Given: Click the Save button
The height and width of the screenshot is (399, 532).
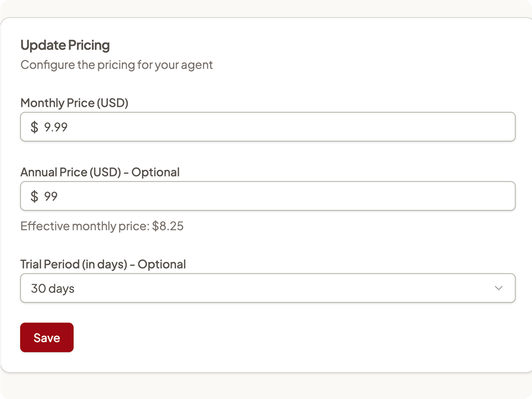Looking at the screenshot, I should coord(47,337).
